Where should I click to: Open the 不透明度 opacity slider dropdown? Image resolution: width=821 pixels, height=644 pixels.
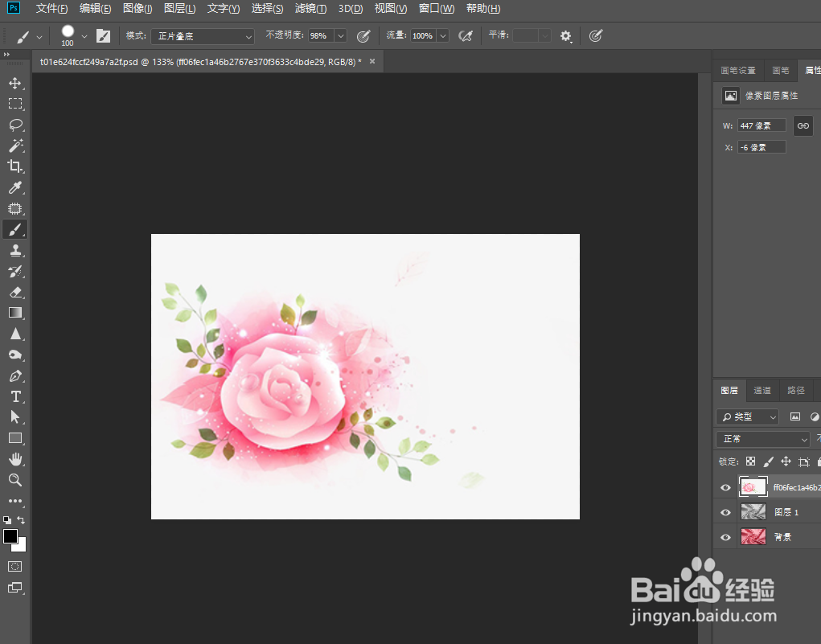(x=341, y=35)
